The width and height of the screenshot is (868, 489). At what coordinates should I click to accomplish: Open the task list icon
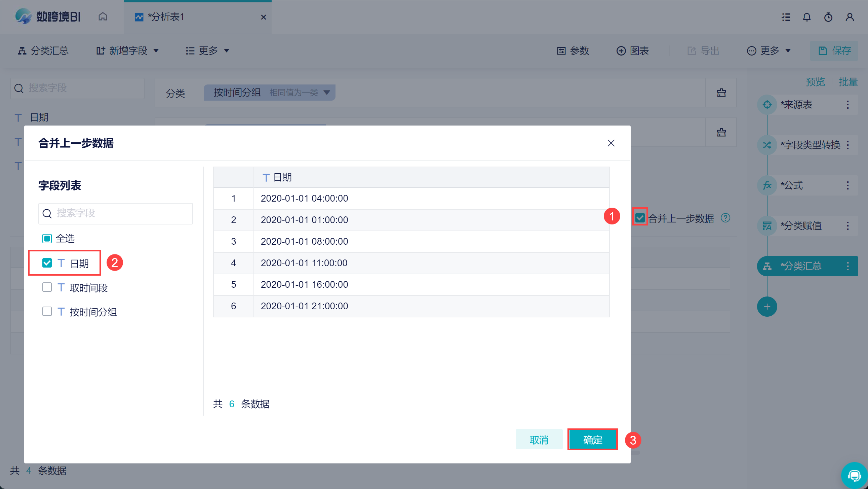click(x=786, y=17)
